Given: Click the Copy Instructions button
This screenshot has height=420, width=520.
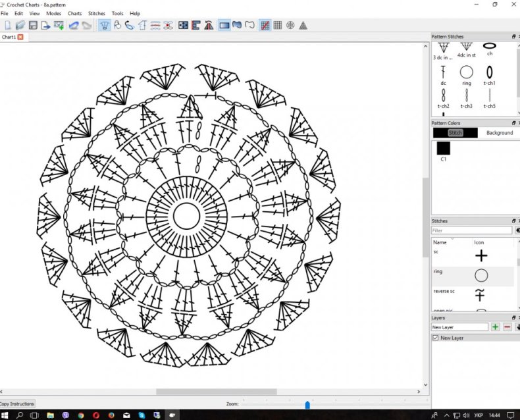Looking at the screenshot, I should (17, 404).
